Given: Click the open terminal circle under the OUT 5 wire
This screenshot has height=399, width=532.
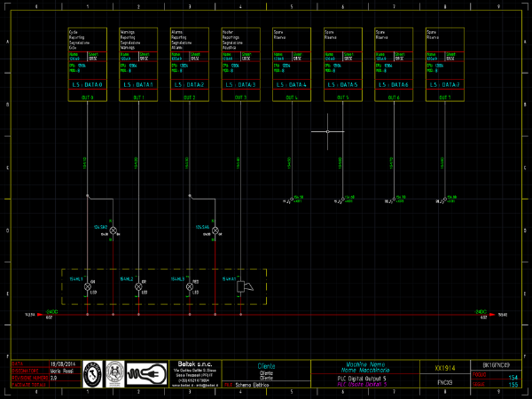Looking at the screenshot, I should (x=342, y=199).
